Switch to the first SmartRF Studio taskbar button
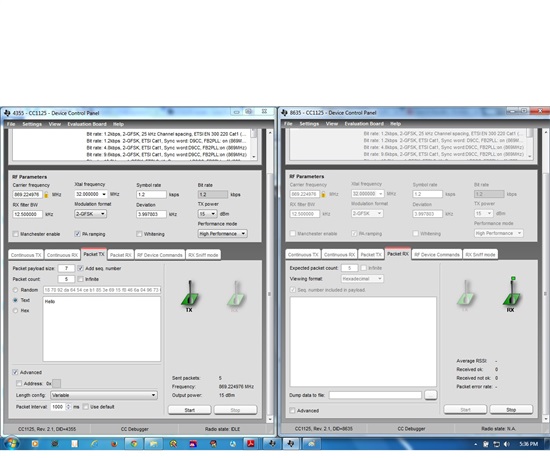Screen dimensions: 550x458 pyautogui.click(x=272, y=444)
